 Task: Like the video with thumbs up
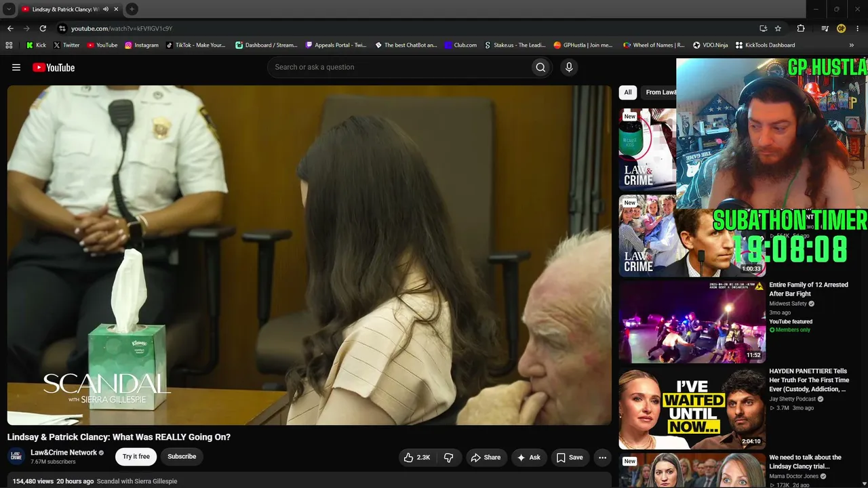tap(417, 457)
